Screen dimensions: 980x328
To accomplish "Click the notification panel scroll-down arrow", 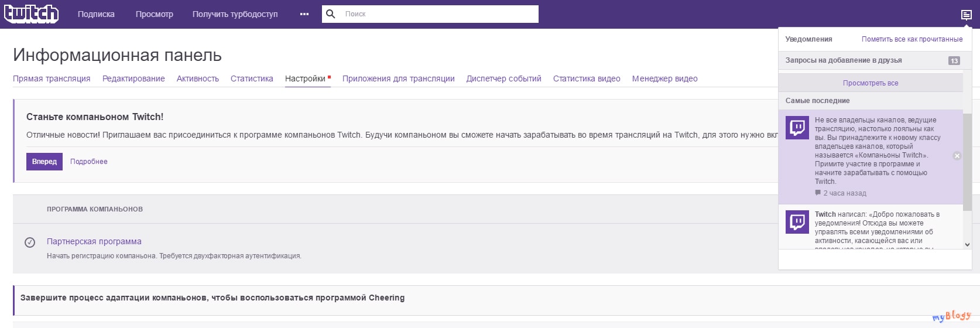I will tap(967, 245).
